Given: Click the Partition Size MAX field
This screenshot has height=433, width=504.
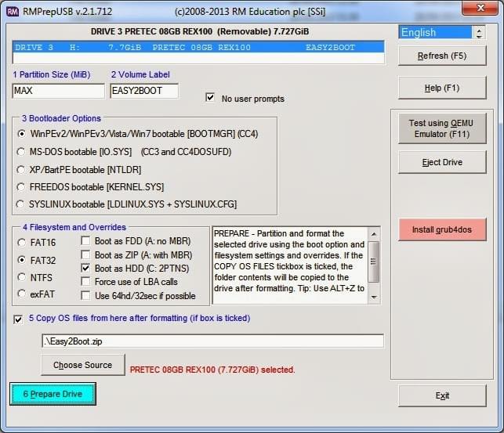Looking at the screenshot, I should point(59,91).
